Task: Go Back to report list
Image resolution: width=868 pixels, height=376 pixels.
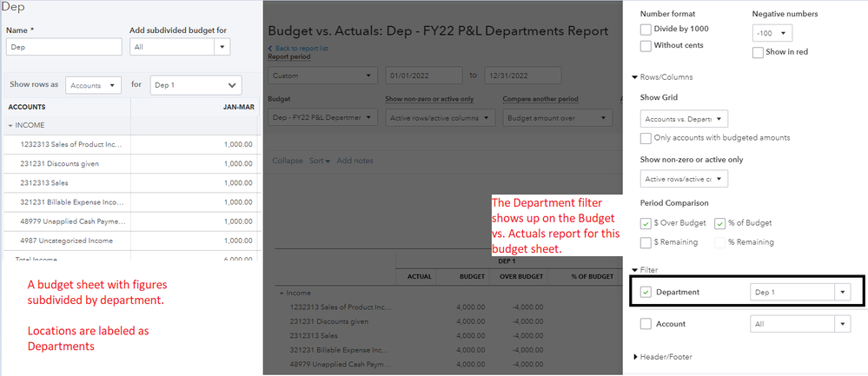Action: [x=298, y=49]
